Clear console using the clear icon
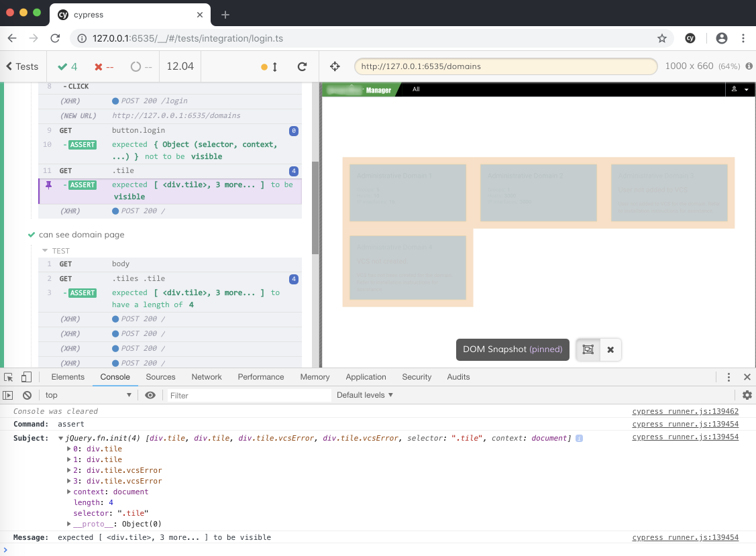The height and width of the screenshot is (556, 756). tap(27, 396)
